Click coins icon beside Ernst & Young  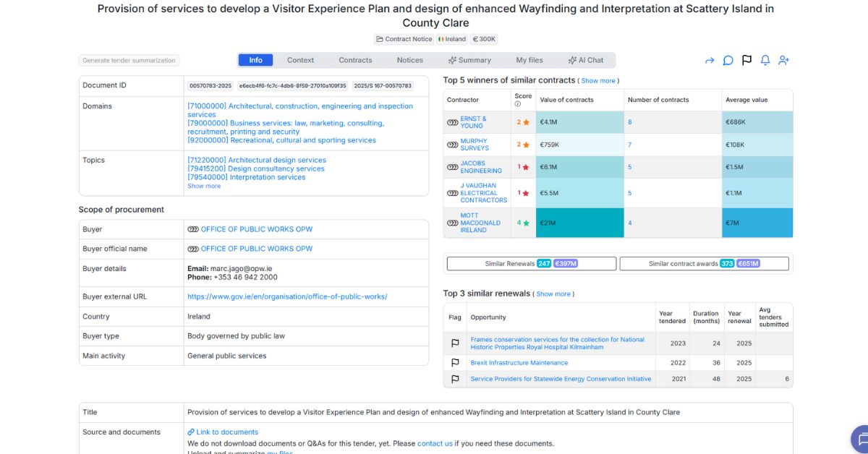pyautogui.click(x=453, y=123)
